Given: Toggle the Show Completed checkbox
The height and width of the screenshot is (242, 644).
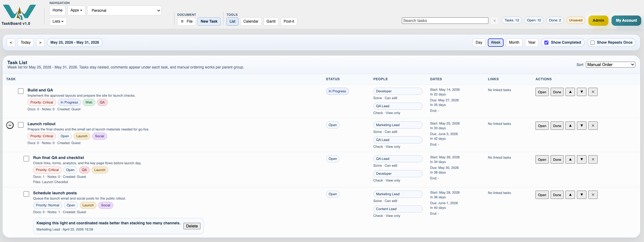Looking at the screenshot, I should 547,43.
